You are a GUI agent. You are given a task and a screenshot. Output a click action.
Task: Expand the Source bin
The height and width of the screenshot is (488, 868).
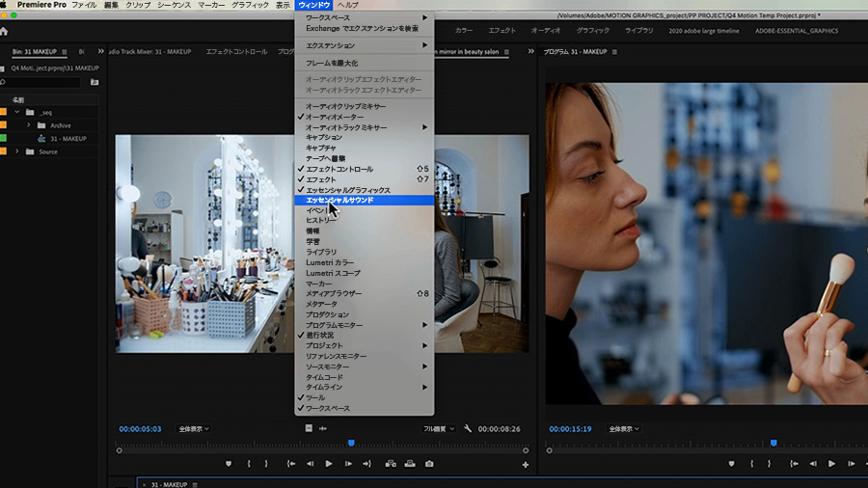[x=17, y=151]
